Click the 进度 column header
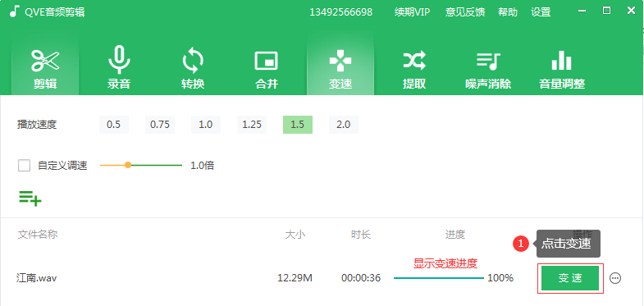This screenshot has width=644, height=306. [x=455, y=235]
